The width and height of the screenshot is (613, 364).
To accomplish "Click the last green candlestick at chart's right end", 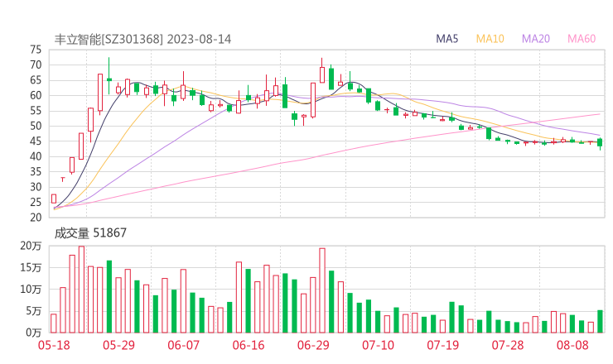I will (x=600, y=142).
